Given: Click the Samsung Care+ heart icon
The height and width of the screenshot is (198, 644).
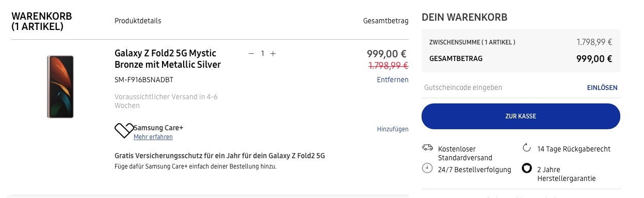Looking at the screenshot, I should [124, 131].
